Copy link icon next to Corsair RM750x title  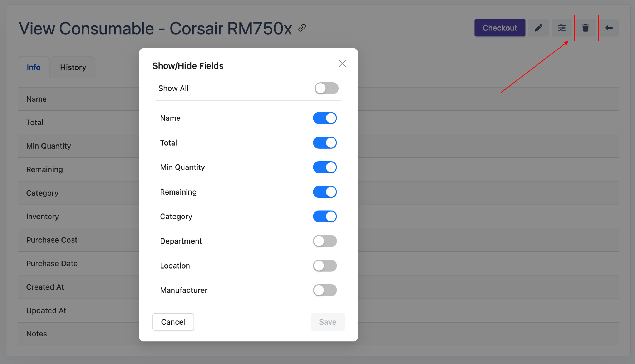[302, 28]
